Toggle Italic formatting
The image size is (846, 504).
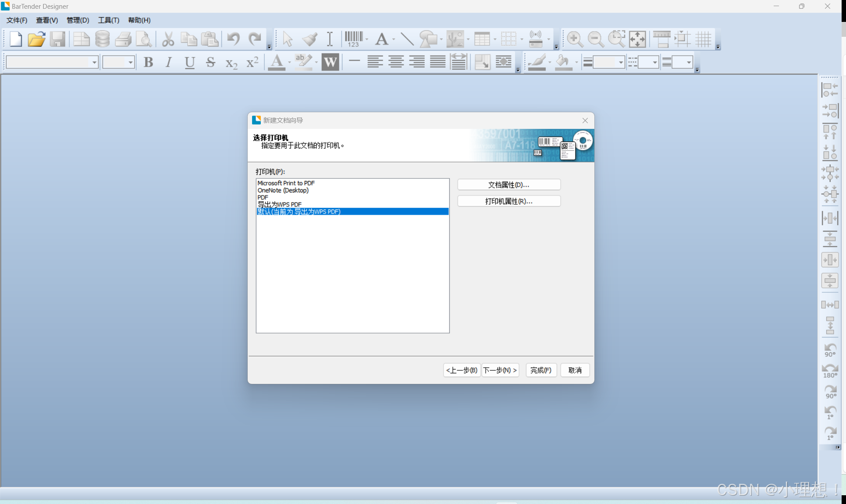(x=169, y=62)
